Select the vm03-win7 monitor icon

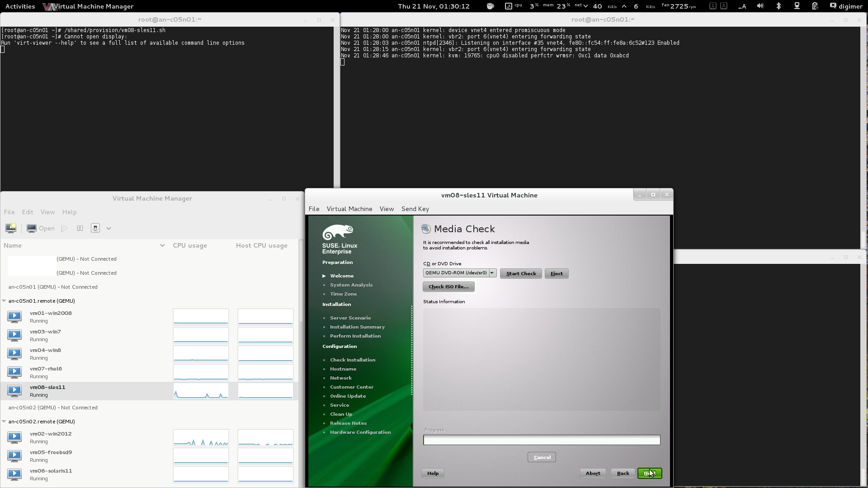tap(14, 335)
